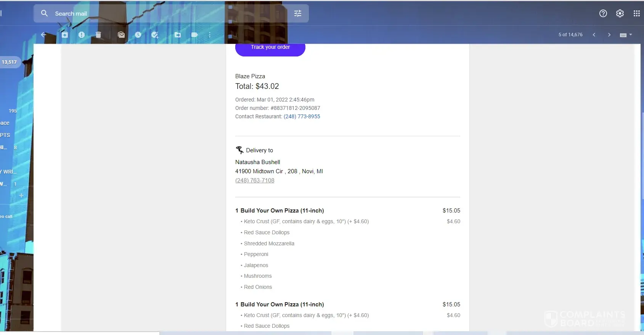Click the address '41900 Midtown Cir'
This screenshot has height=335, width=644.
pos(259,171)
